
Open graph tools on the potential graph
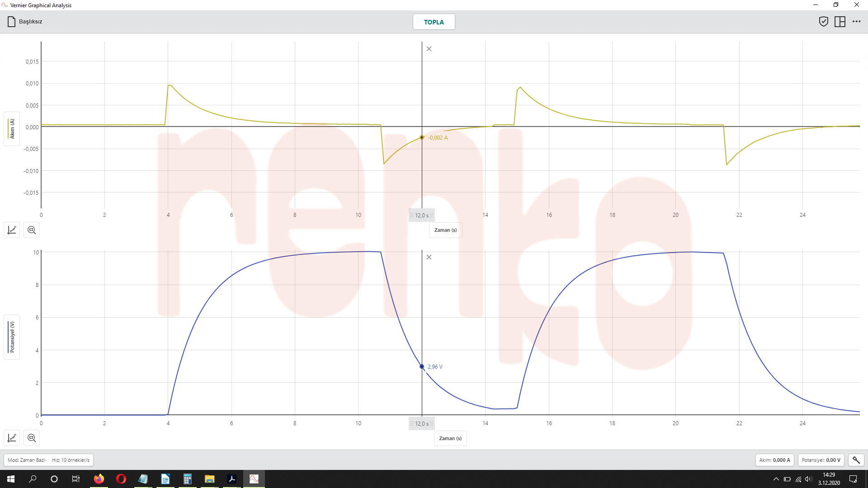[12, 438]
